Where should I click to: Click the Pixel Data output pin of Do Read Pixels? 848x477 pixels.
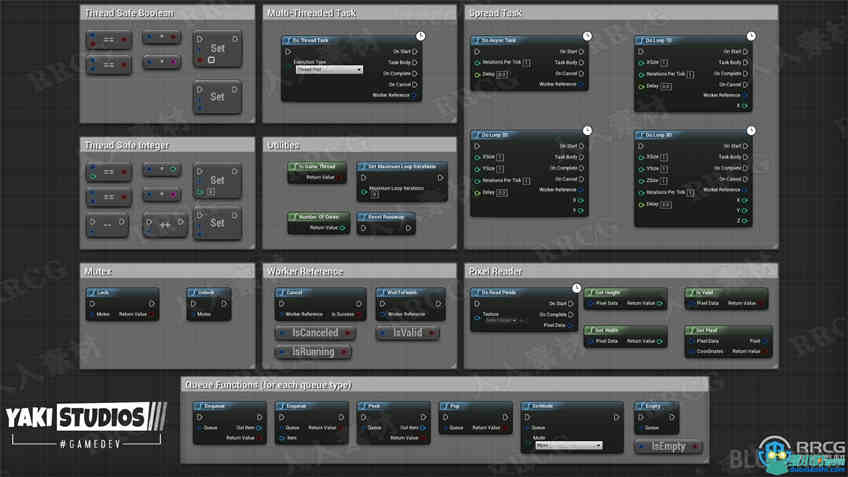click(x=571, y=325)
